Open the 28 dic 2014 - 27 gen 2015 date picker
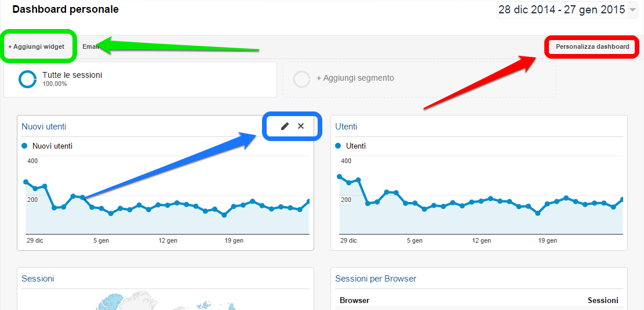Screen dimensions: 644x310 pos(561,10)
